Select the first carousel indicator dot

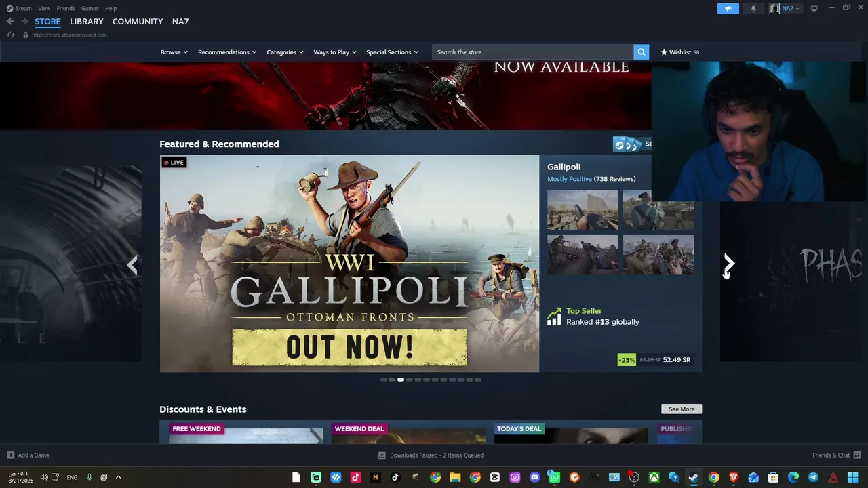[x=383, y=380]
